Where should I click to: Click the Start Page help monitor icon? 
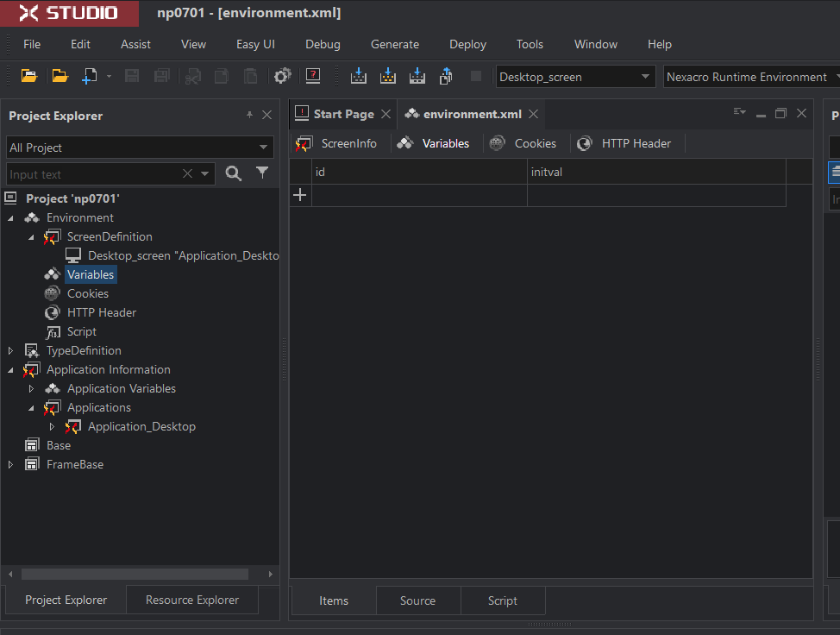313,76
